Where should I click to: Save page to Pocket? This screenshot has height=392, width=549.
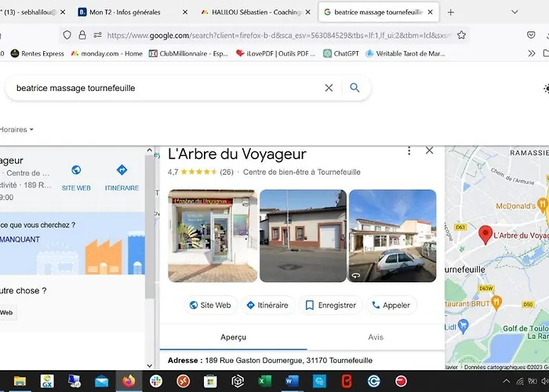[531, 35]
